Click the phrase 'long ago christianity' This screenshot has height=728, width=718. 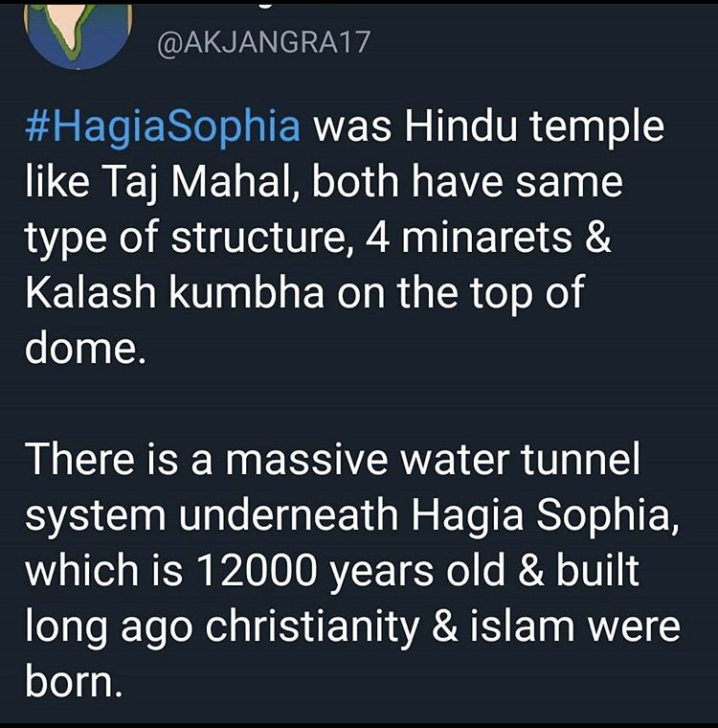pos(222,627)
